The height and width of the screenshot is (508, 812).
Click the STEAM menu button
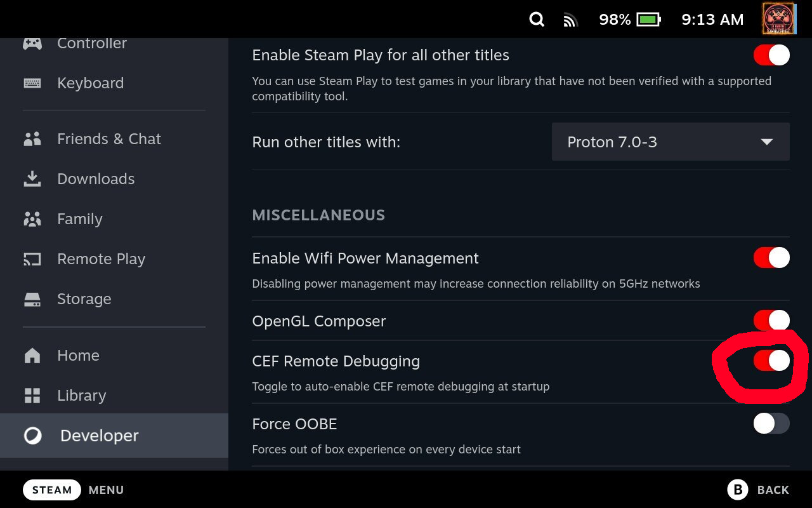pyautogui.click(x=52, y=490)
